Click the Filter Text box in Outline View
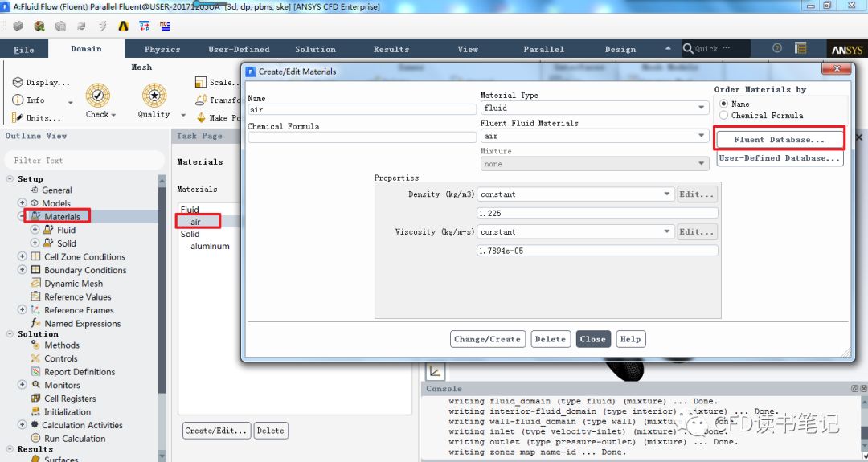Viewport: 868px width, 462px height. coord(84,161)
